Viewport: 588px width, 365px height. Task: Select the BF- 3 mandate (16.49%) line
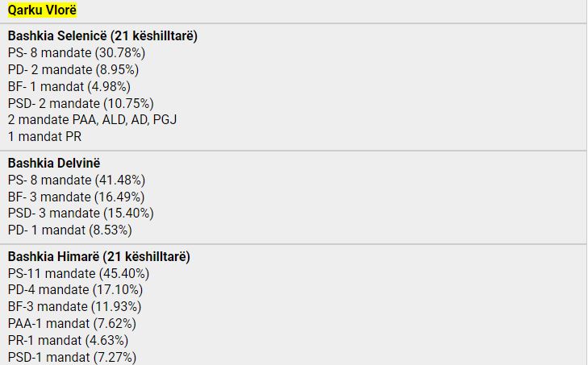click(x=76, y=197)
